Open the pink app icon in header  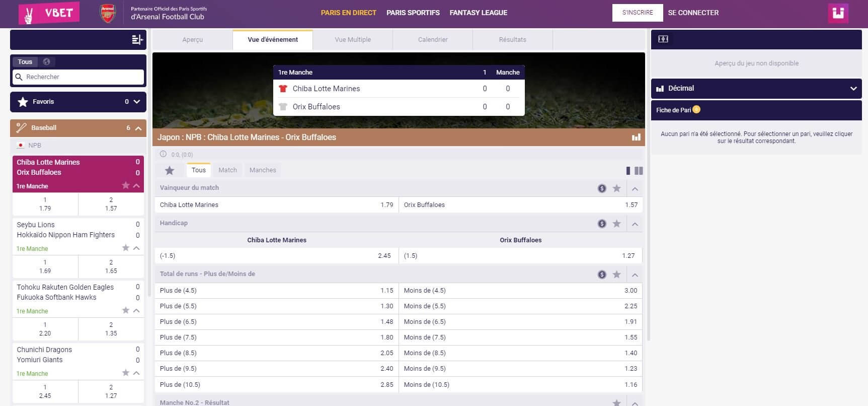(838, 13)
